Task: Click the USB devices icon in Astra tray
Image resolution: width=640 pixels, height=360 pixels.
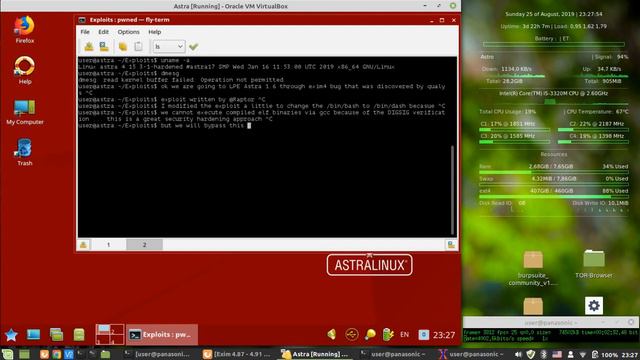Action: (x=351, y=335)
